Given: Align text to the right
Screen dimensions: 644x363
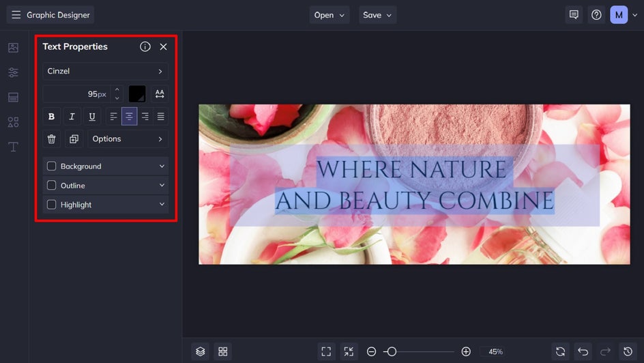Looking at the screenshot, I should (145, 117).
